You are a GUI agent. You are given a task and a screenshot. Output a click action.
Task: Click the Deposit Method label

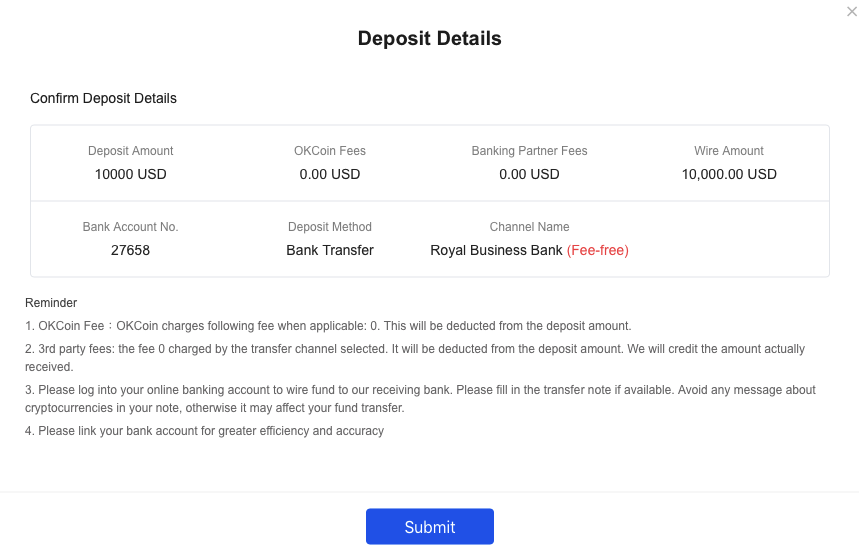330,227
